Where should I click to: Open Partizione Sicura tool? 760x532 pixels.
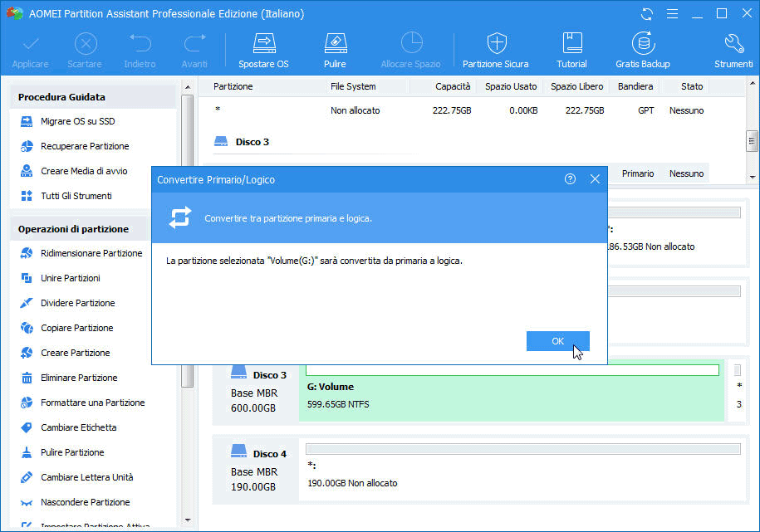pos(496,51)
